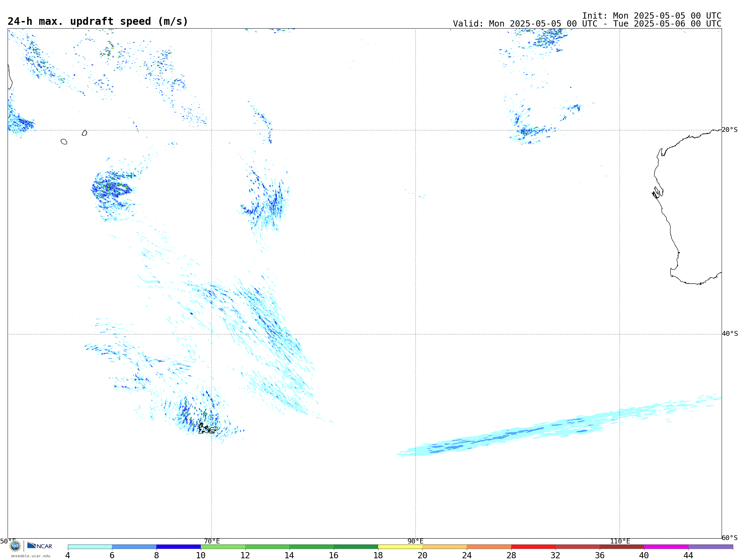Click the NCAR logo
This screenshot has width=744, height=560.
40,546
